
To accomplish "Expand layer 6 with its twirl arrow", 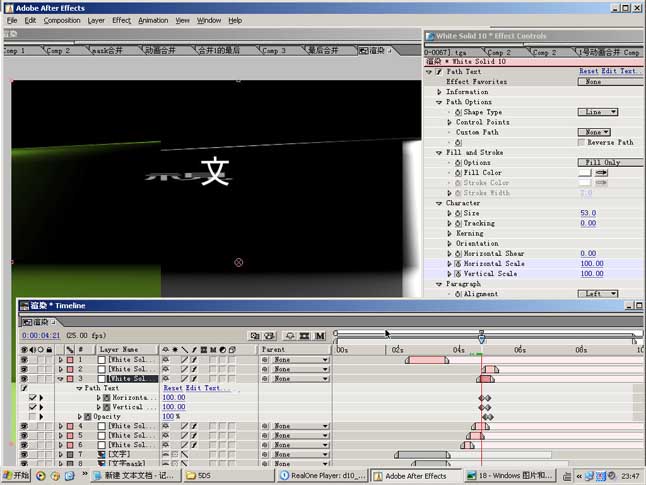I will click(x=61, y=445).
